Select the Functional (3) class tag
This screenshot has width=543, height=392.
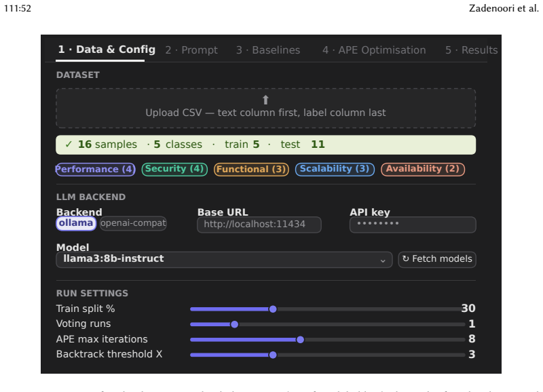pyautogui.click(x=251, y=169)
